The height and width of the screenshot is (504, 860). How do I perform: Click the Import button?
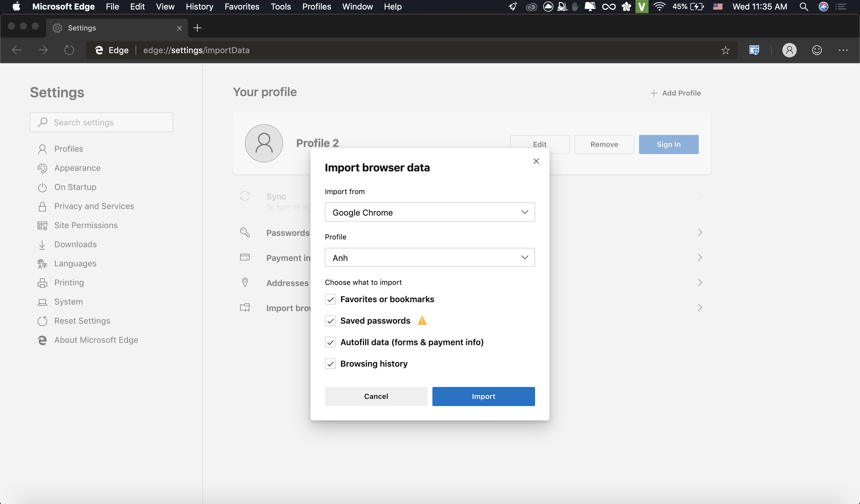point(483,396)
